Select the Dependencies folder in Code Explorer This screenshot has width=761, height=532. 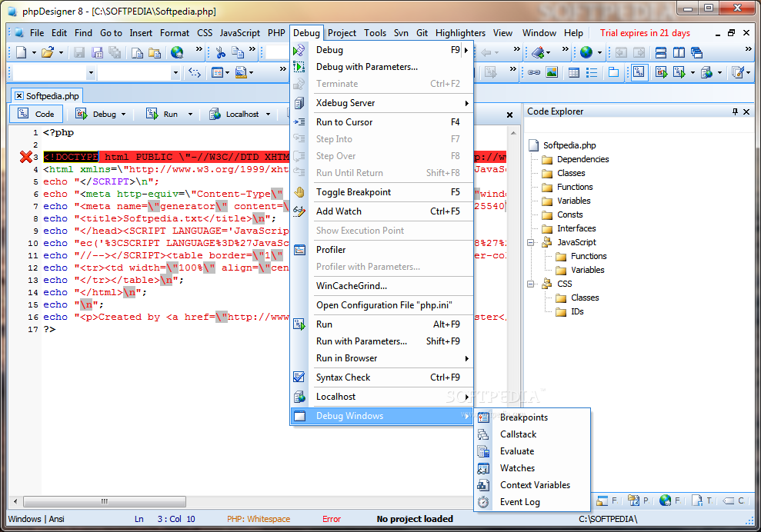click(575, 159)
